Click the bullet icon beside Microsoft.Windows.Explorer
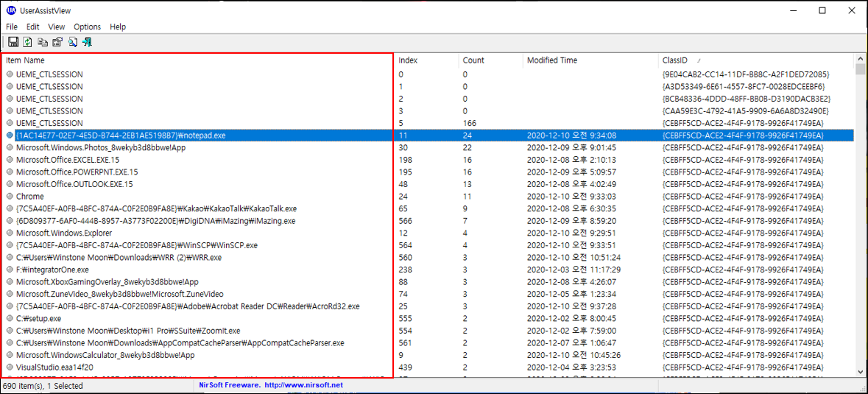 pos(10,233)
